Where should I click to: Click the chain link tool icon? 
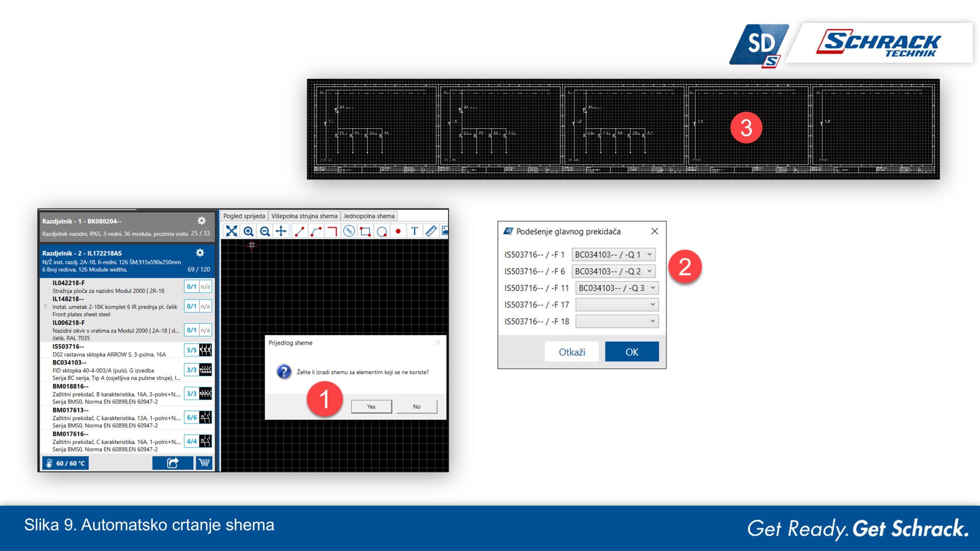349,231
